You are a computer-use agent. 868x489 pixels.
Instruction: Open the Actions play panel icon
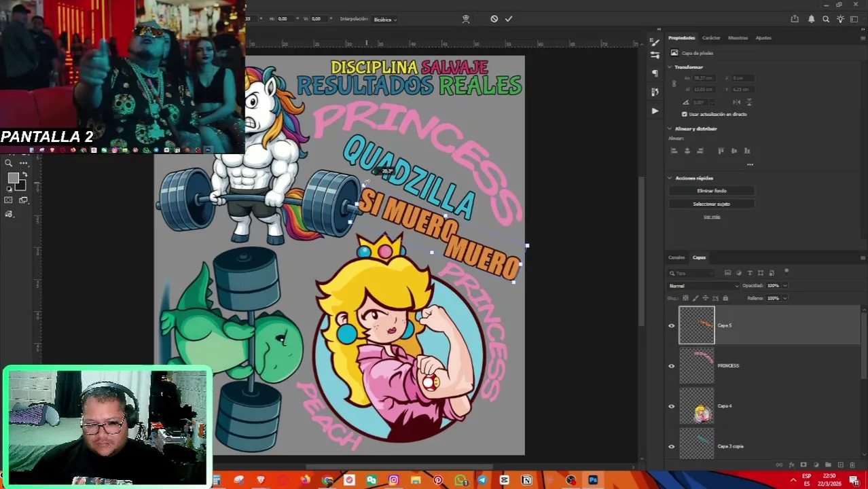[655, 110]
